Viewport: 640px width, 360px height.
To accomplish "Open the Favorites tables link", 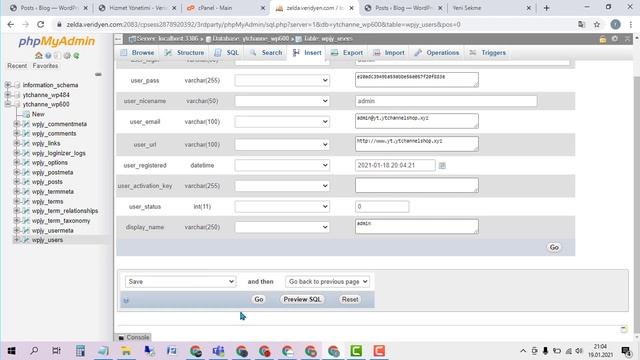I will click(45, 66).
